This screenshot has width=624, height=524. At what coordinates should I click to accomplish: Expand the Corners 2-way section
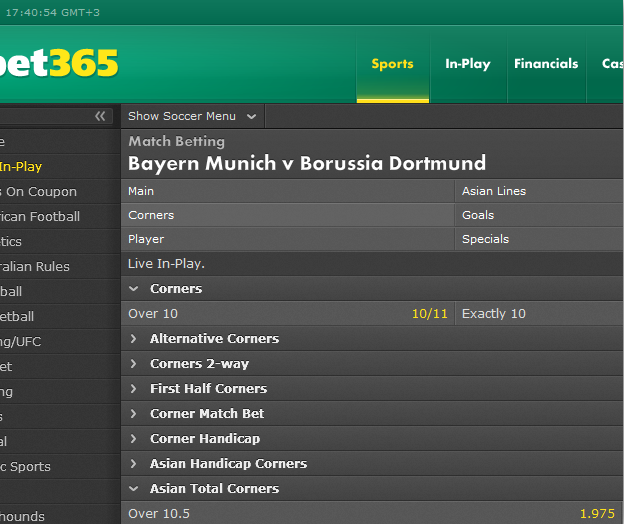pos(372,364)
